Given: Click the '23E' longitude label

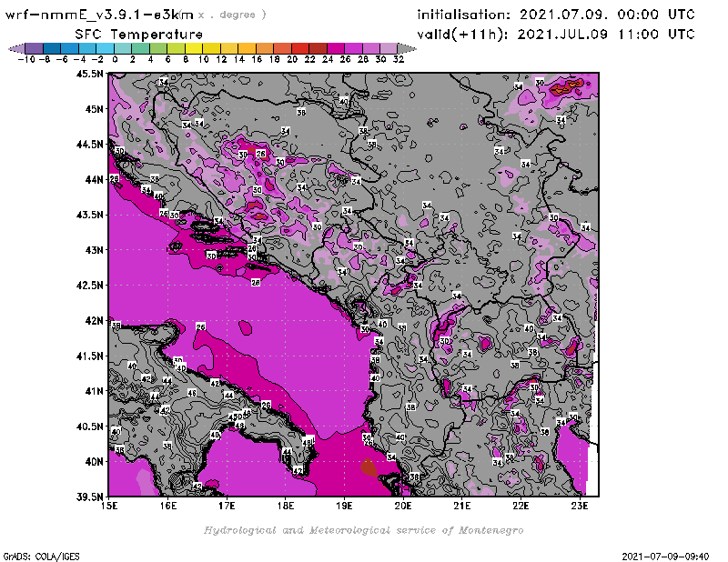Looking at the screenshot, I should click(580, 506).
